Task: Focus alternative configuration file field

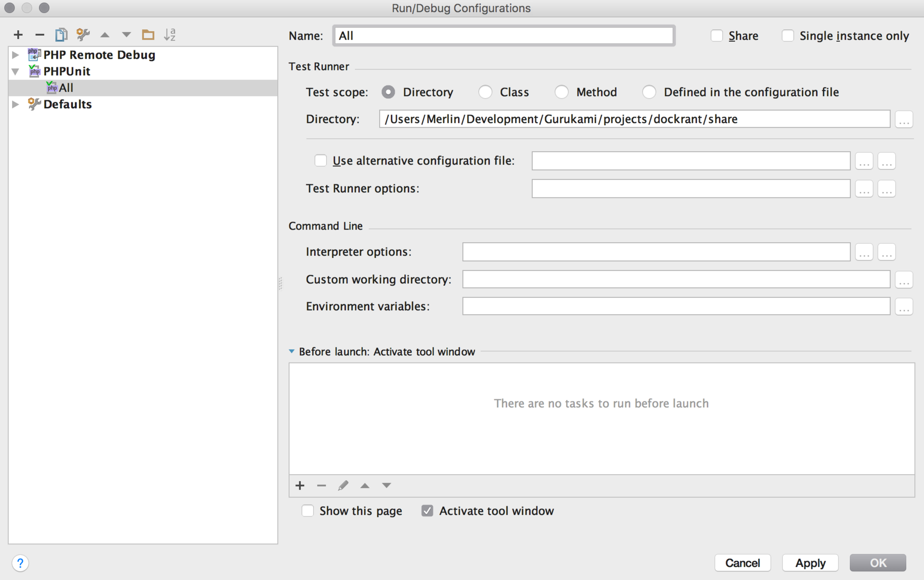Action: (x=691, y=161)
